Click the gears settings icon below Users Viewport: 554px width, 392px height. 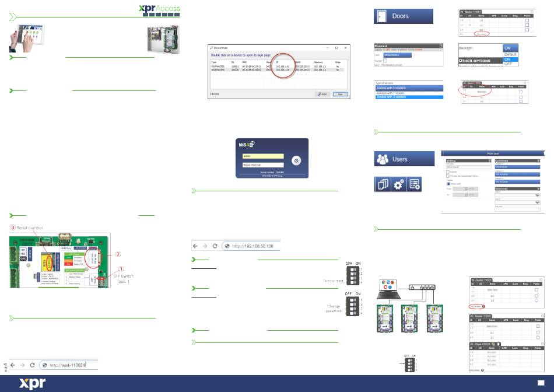click(399, 184)
